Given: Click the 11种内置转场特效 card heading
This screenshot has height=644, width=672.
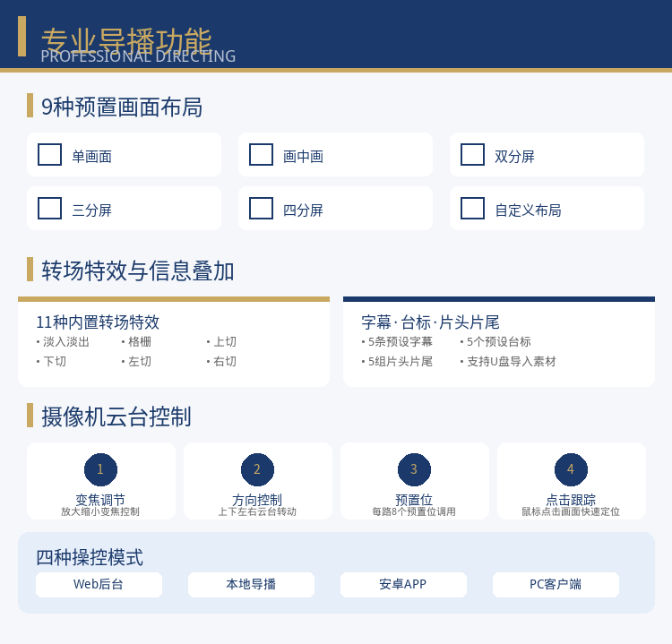Looking at the screenshot, I should [98, 322].
